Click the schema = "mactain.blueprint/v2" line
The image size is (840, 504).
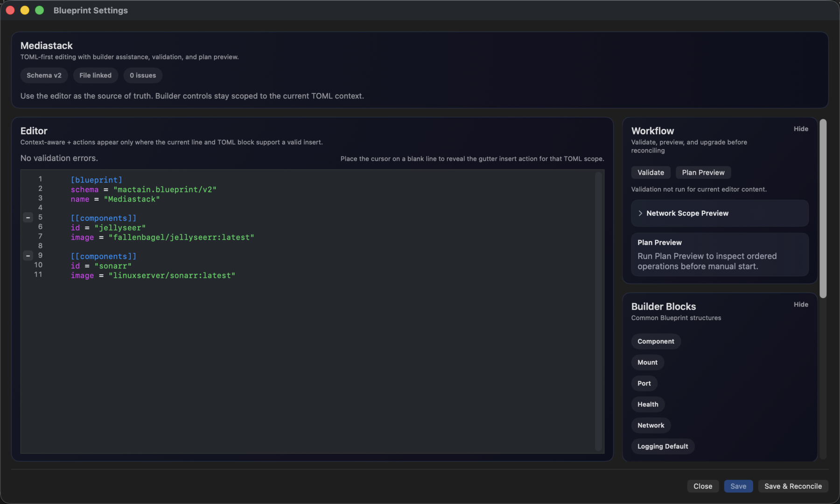tap(143, 189)
